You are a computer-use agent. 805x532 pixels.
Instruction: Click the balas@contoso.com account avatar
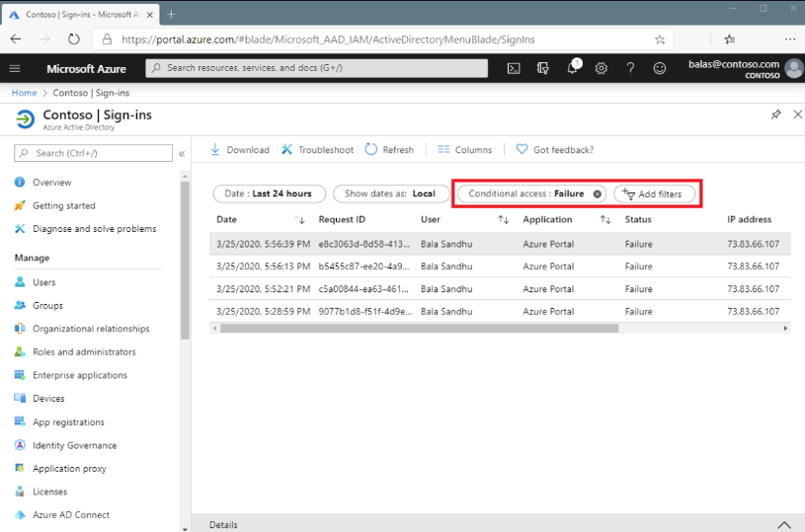click(794, 68)
